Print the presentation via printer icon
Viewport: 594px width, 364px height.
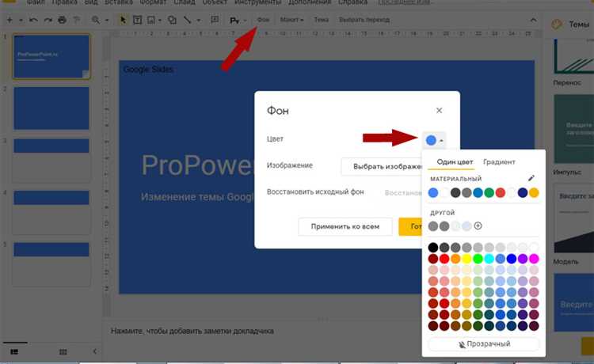click(62, 20)
